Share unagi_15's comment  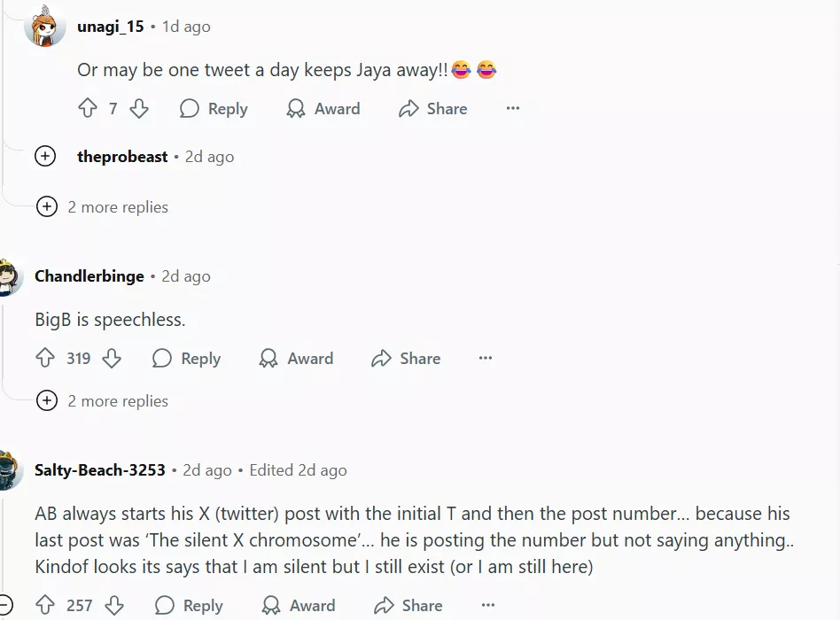click(433, 109)
